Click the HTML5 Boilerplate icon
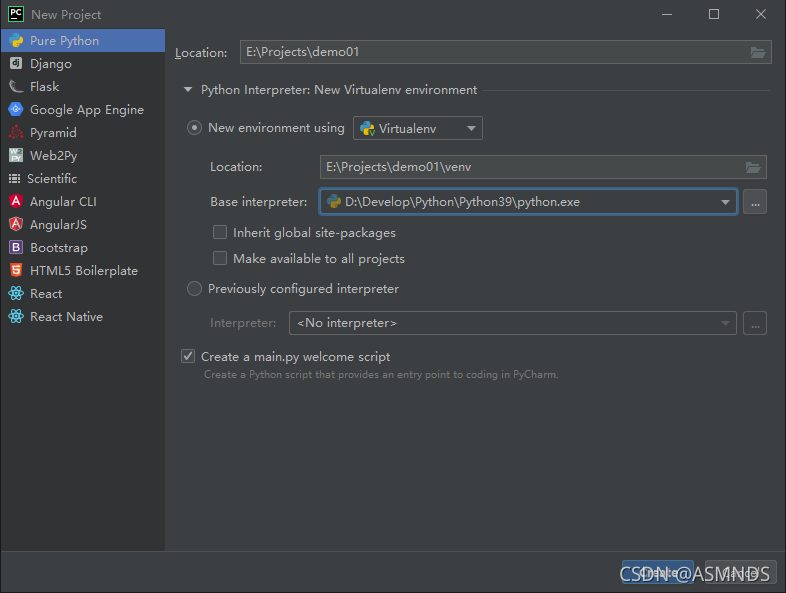This screenshot has height=593, width=786. click(x=16, y=270)
